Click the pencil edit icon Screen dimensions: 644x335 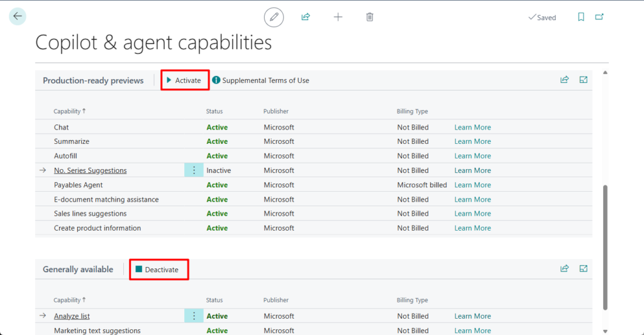click(x=274, y=17)
